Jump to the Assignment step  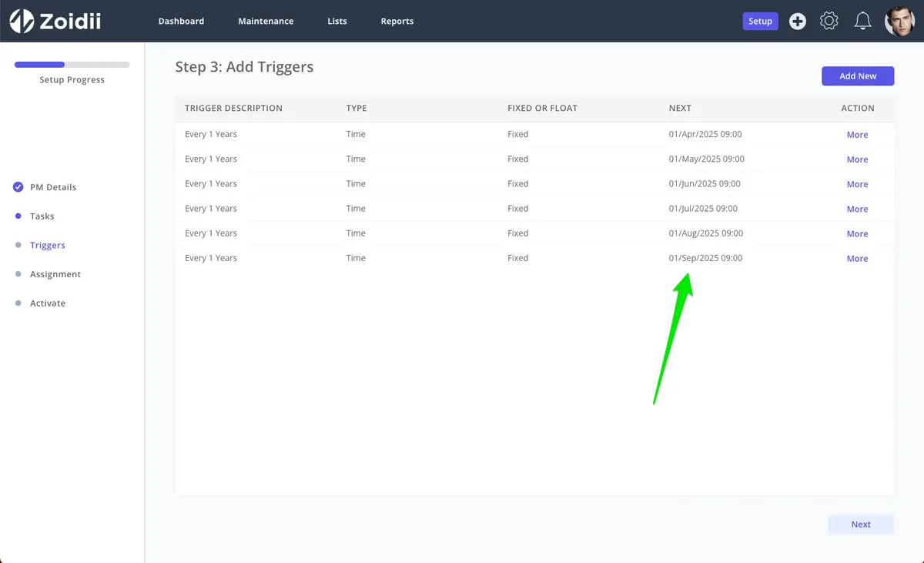tap(55, 274)
